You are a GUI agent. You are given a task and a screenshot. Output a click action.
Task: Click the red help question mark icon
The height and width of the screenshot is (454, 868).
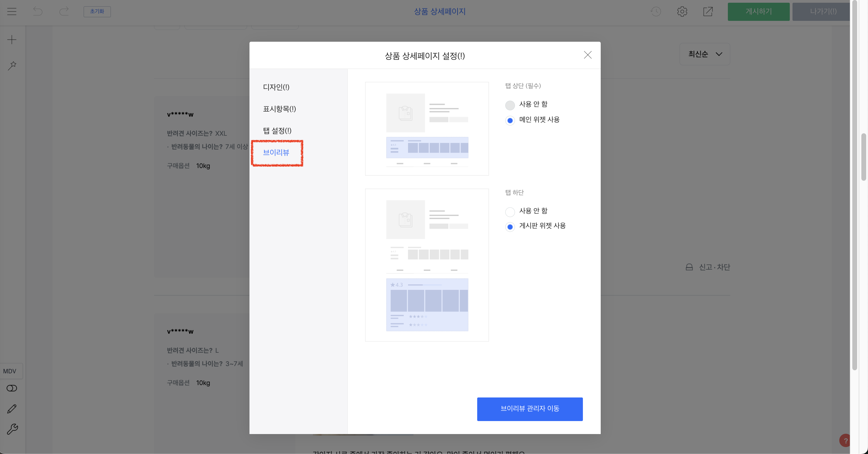pos(845,440)
